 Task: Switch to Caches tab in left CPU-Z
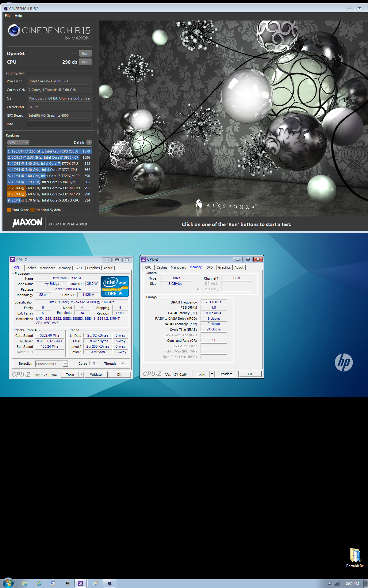pos(31,268)
